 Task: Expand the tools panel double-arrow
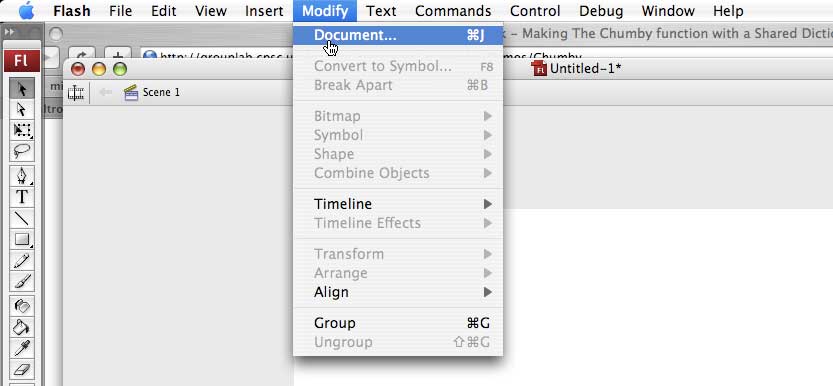point(9,32)
